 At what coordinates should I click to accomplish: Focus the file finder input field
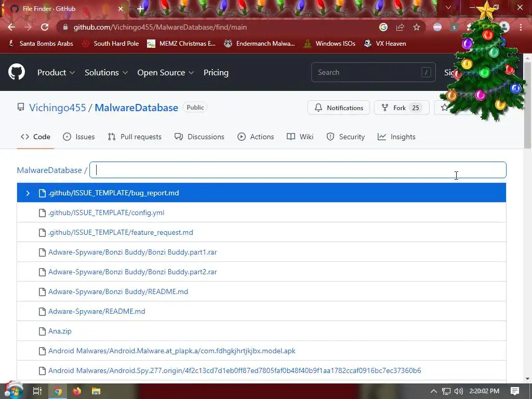[x=298, y=170]
